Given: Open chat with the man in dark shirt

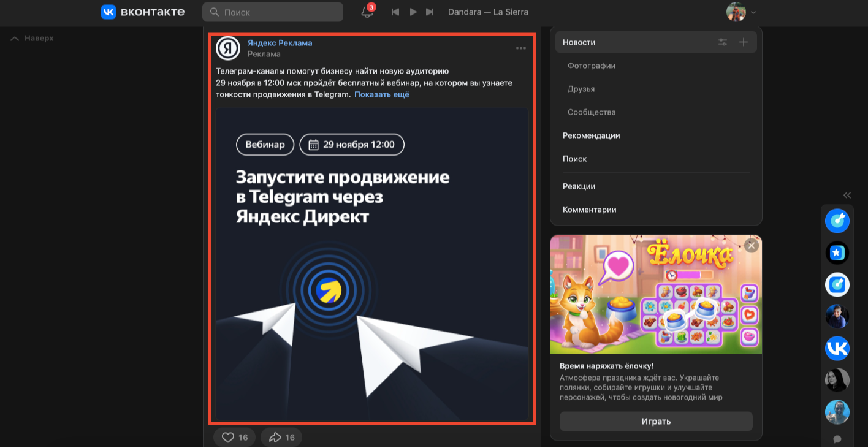Looking at the screenshot, I should pos(837,316).
